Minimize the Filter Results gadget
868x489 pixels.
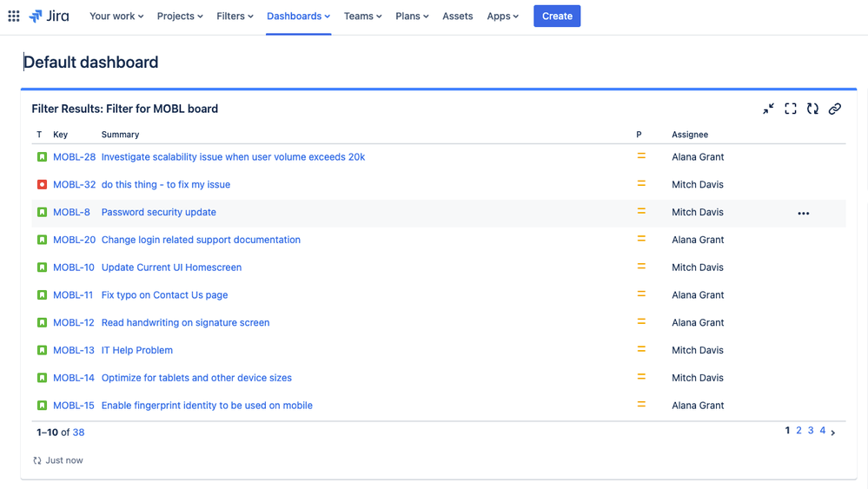click(x=768, y=109)
